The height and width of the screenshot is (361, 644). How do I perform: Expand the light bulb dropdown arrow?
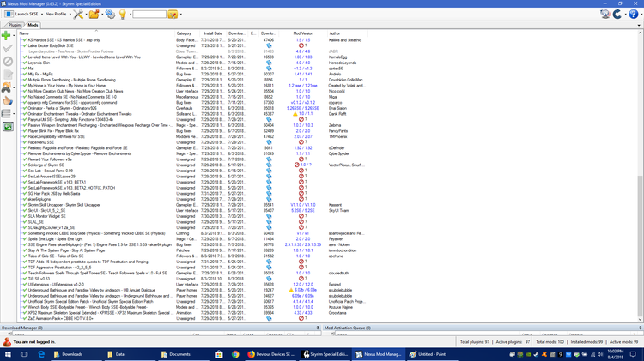[130, 15]
